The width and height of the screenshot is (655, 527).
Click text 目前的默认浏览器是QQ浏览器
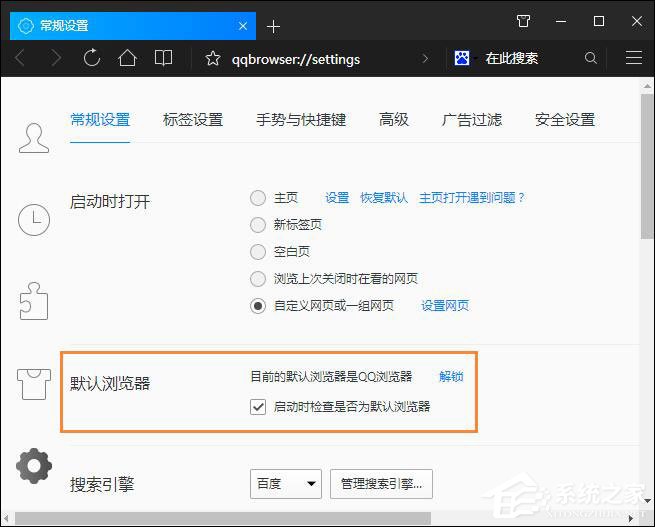331,377
